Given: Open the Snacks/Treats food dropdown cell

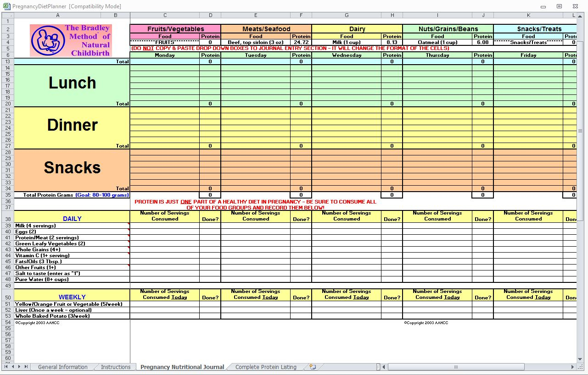Looking at the screenshot, I should 528,42.
